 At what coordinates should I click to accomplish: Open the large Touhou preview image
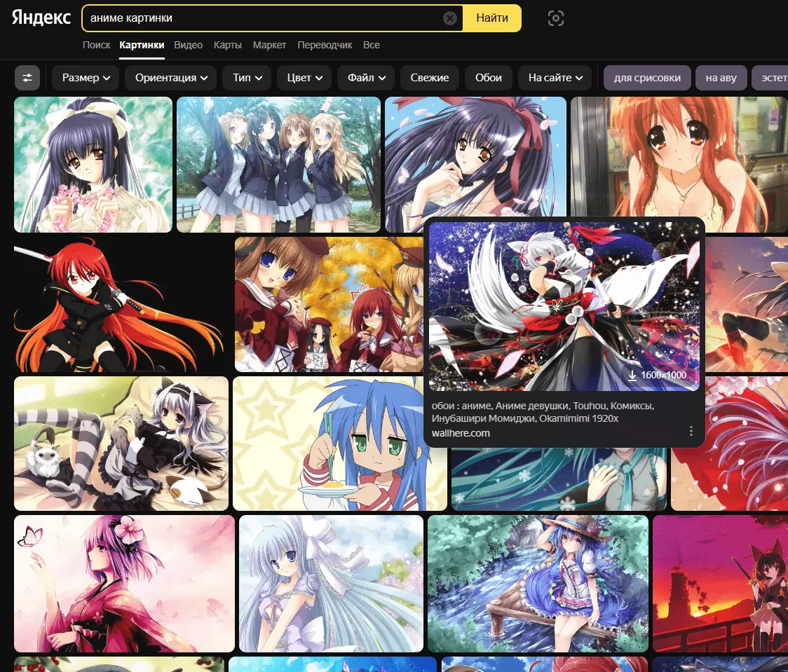click(x=564, y=306)
